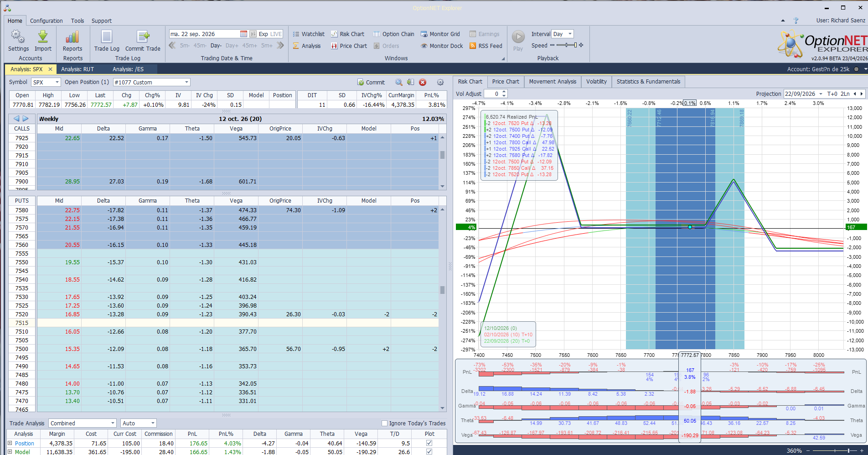The height and width of the screenshot is (455, 868).
Task: Open the Configuration menu tab
Action: point(46,21)
